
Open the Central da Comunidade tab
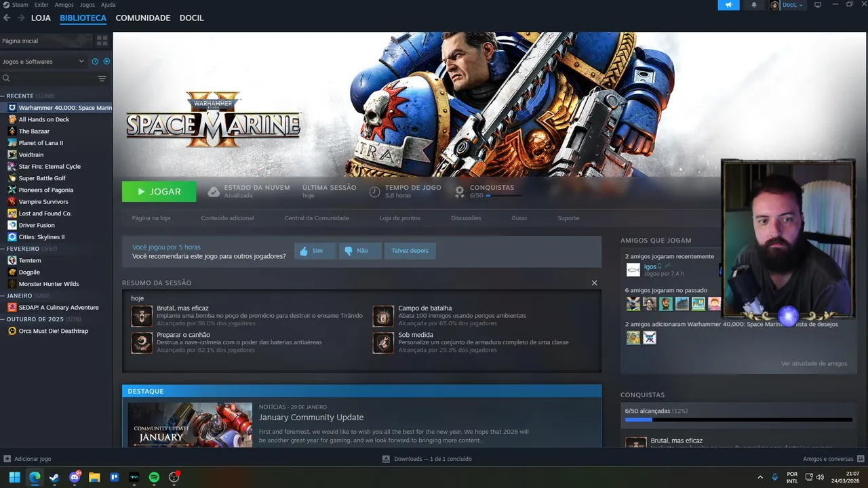coord(317,218)
